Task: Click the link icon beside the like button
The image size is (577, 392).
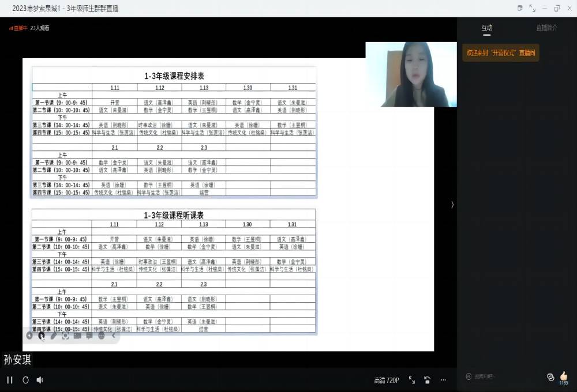Action: (550, 376)
